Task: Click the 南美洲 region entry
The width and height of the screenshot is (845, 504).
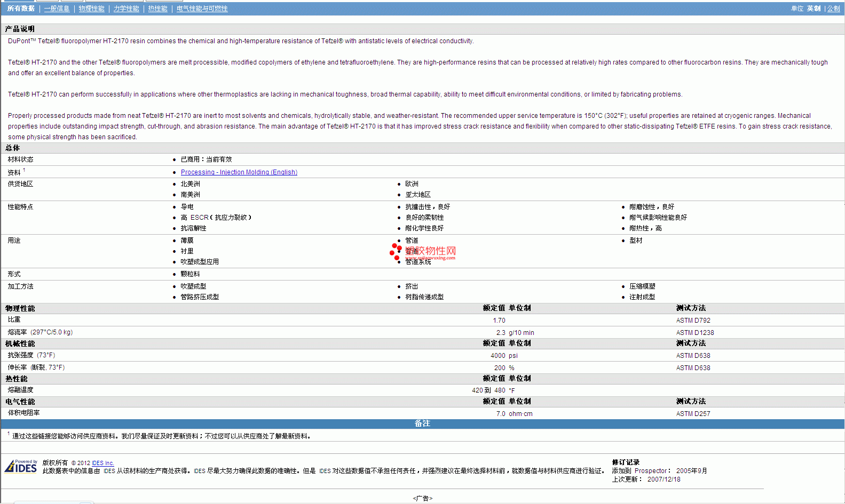Action: (x=190, y=195)
